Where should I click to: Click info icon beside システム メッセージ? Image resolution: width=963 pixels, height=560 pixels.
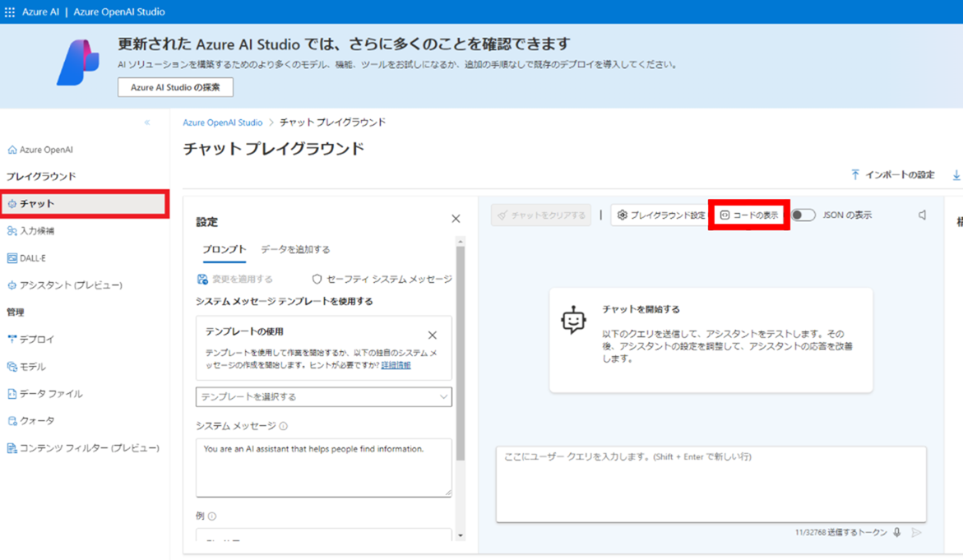click(283, 426)
